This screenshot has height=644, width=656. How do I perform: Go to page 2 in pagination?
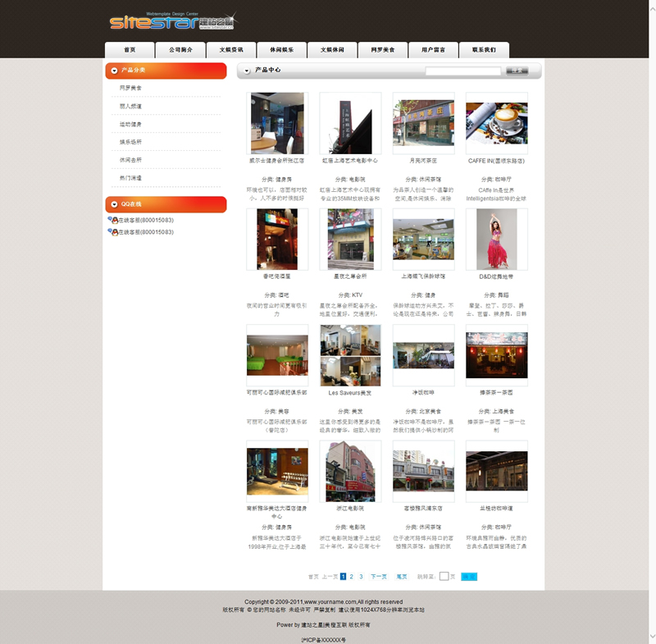tap(352, 577)
